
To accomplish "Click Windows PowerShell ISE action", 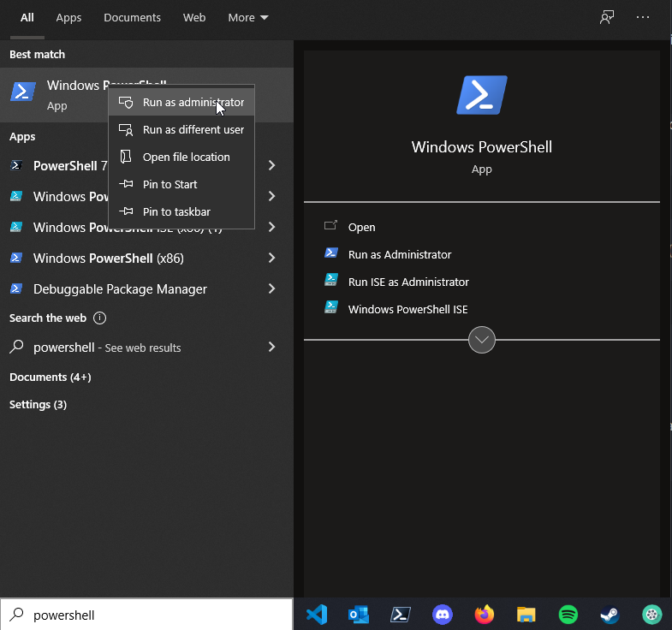I will [x=408, y=309].
